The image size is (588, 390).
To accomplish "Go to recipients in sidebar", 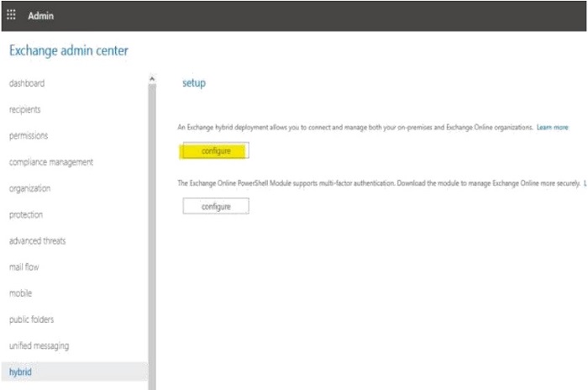I will 24,109.
